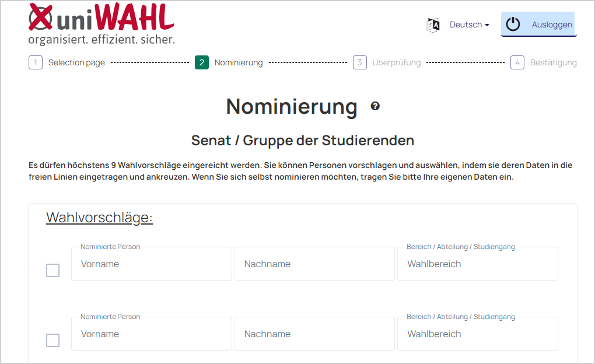595x364 pixels.
Task: Check the first nomination row checkbox
Action: point(52,270)
